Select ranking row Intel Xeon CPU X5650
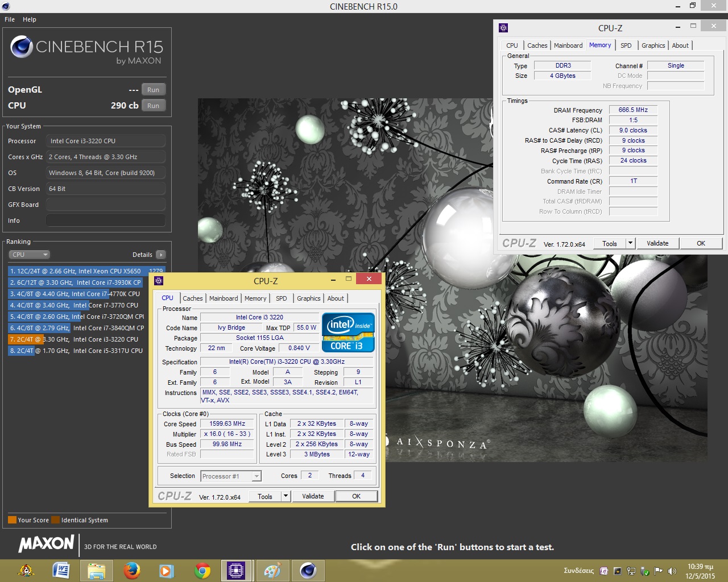This screenshot has height=582, width=728. point(86,271)
